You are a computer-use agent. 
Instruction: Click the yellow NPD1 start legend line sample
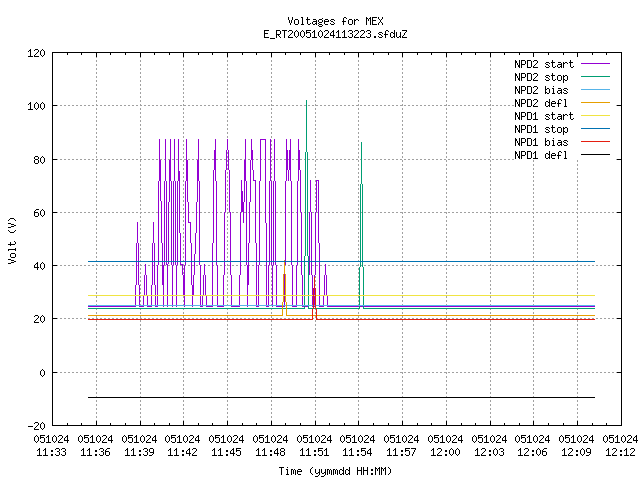click(x=595, y=116)
